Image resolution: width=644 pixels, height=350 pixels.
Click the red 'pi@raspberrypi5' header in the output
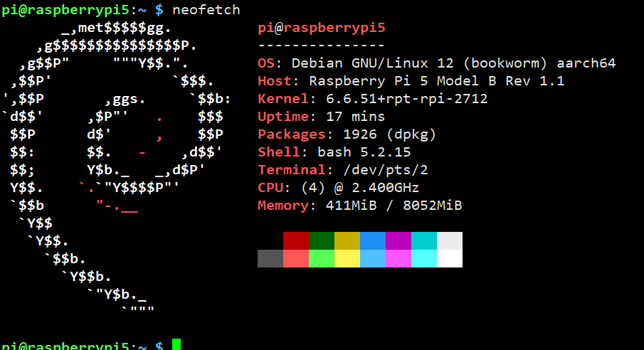click(322, 28)
